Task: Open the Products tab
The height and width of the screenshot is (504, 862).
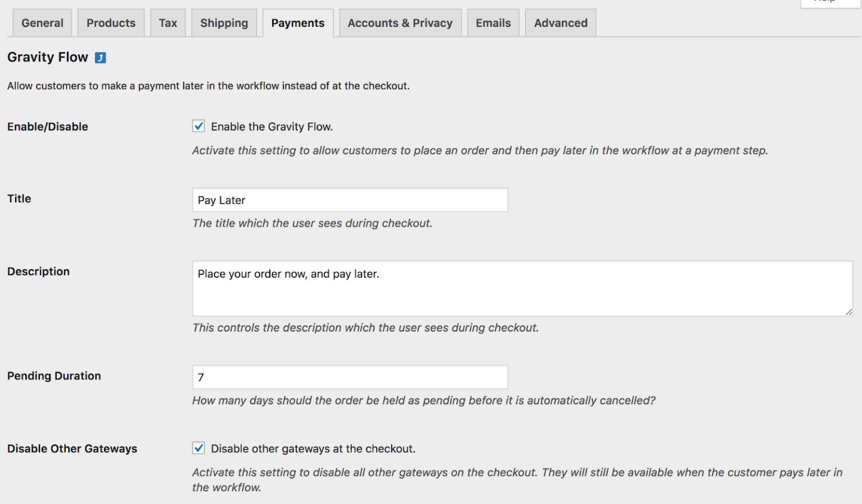Action: (111, 22)
